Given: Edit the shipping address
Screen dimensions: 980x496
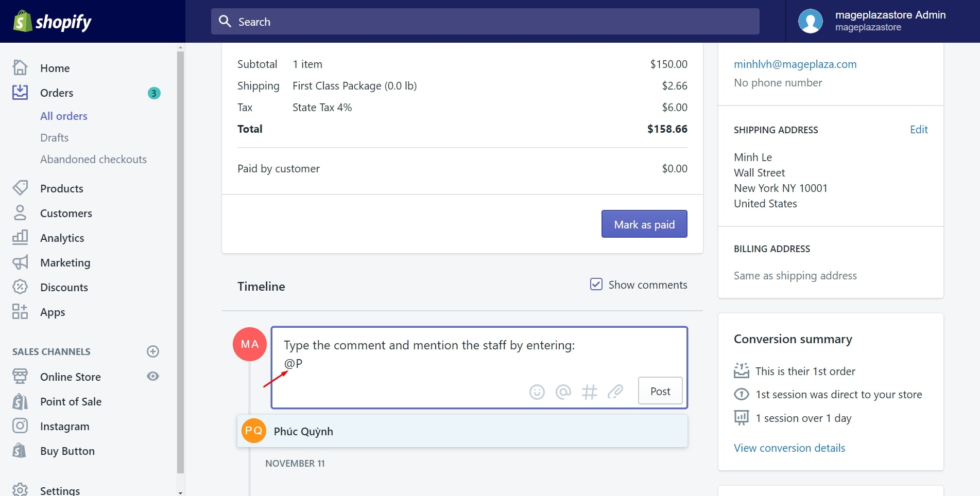Looking at the screenshot, I should [918, 130].
